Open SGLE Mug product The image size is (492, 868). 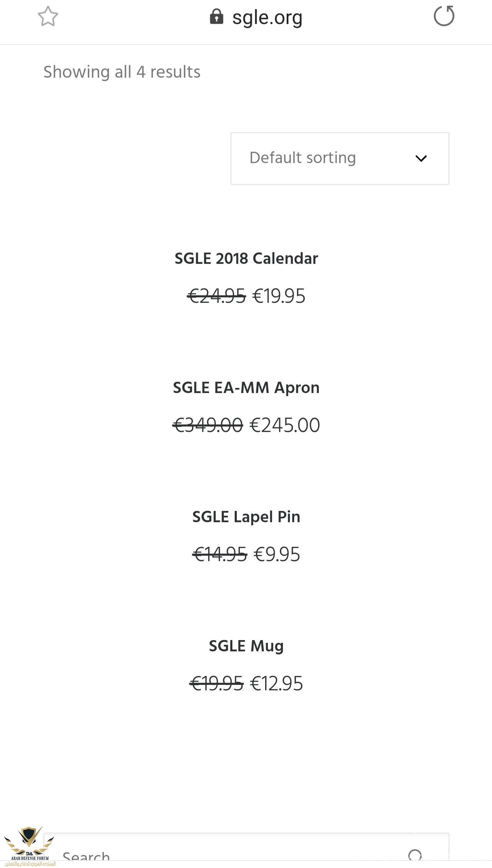click(x=246, y=646)
